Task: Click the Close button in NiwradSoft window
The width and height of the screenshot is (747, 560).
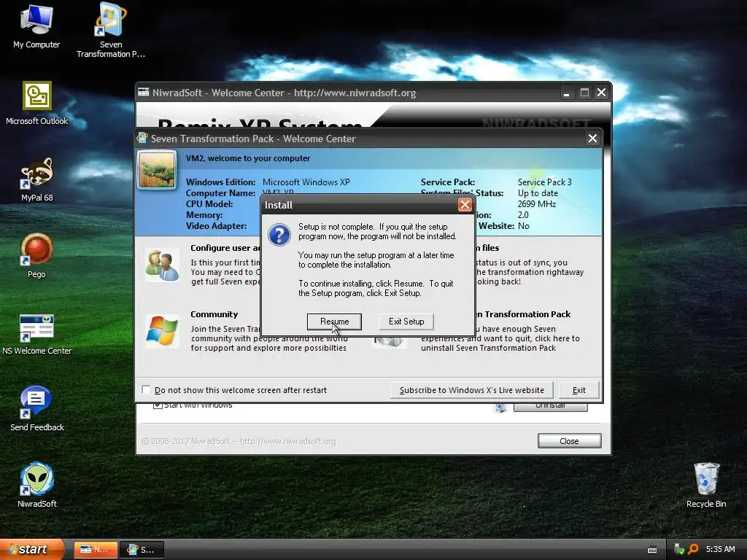Action: (x=569, y=441)
